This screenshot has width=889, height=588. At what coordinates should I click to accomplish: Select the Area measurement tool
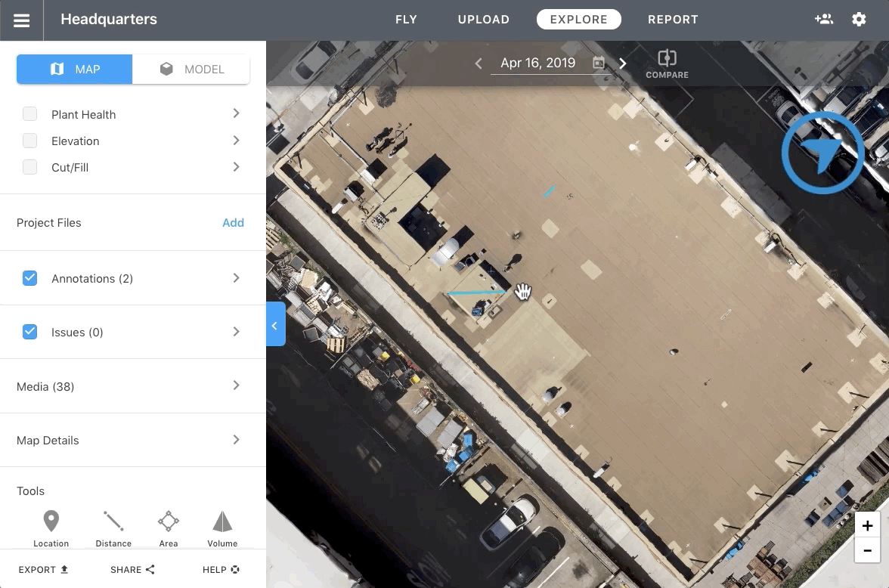[169, 528]
